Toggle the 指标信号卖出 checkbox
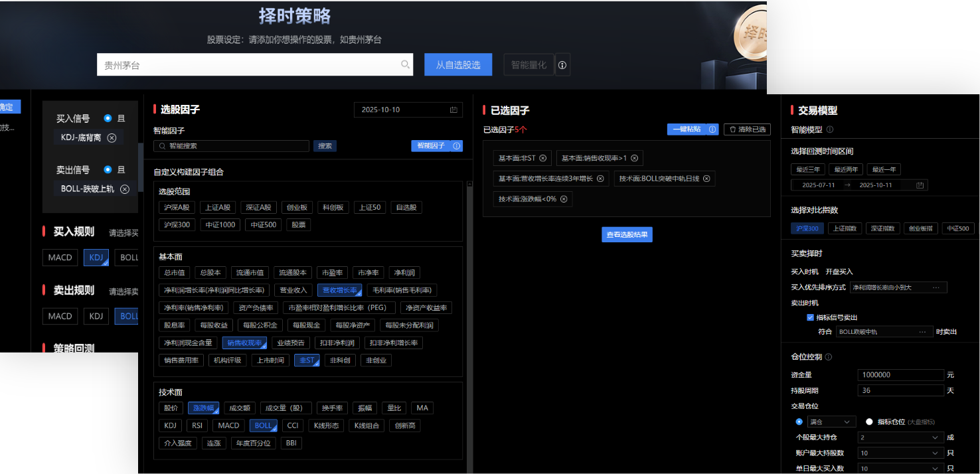The image size is (980, 474). [x=810, y=318]
